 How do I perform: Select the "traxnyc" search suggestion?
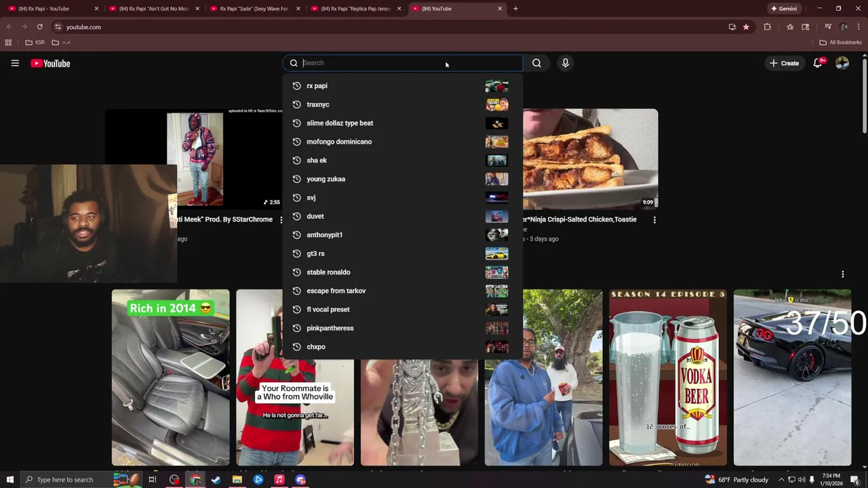pyautogui.click(x=403, y=104)
